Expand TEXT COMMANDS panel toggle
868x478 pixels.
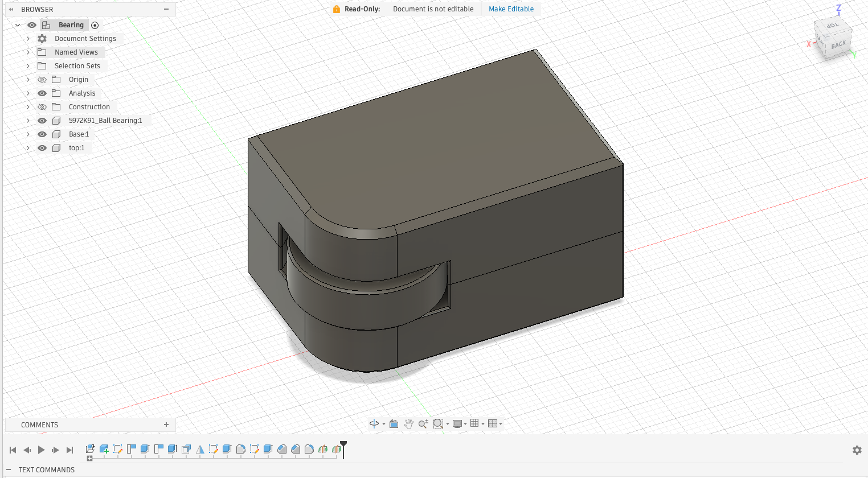point(9,469)
